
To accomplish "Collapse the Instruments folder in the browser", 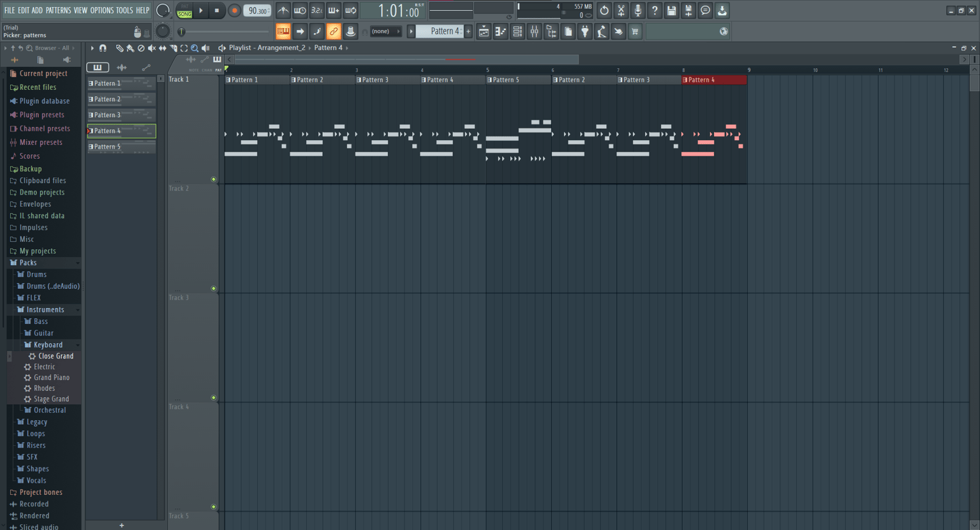I will pyautogui.click(x=45, y=309).
